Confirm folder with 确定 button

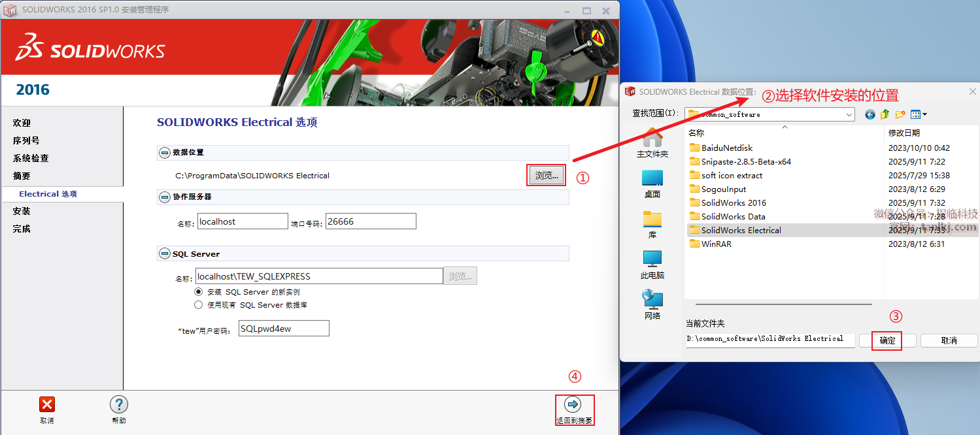(887, 340)
